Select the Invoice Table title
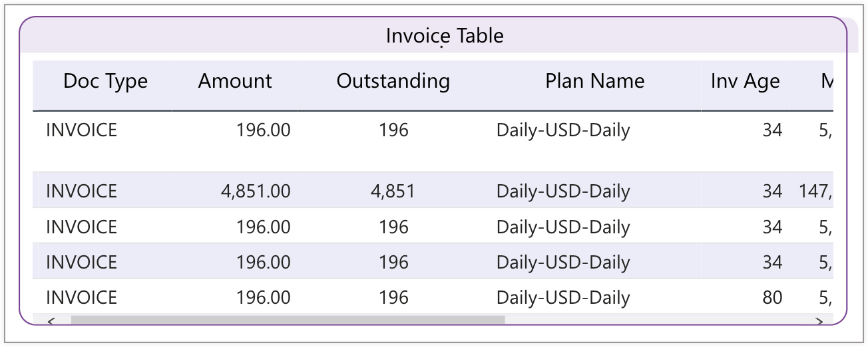 point(445,35)
